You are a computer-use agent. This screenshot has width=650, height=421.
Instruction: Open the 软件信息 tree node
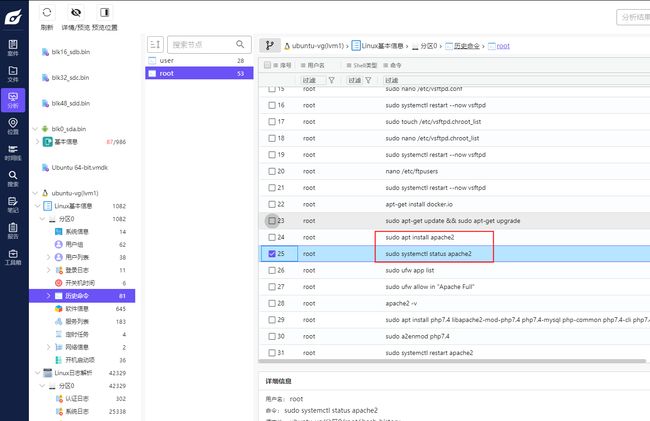tap(77, 309)
